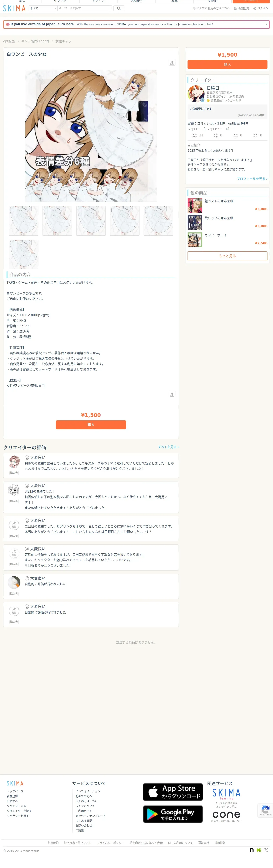Screen dimensions: 273x868
Task: Click share icon below product description
Action: tap(172, 394)
